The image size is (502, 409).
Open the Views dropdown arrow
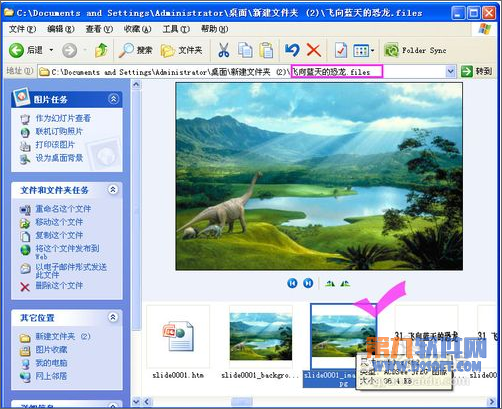tap(373, 51)
